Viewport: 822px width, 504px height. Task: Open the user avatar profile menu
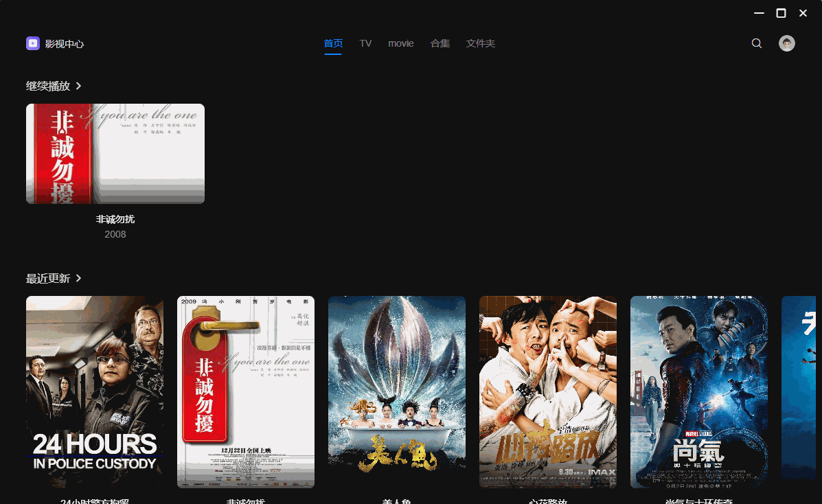click(x=787, y=43)
